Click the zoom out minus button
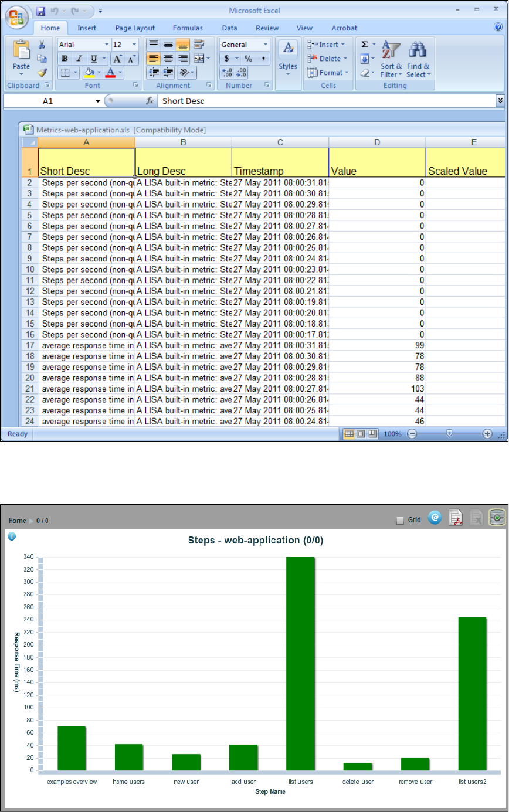 coord(412,434)
